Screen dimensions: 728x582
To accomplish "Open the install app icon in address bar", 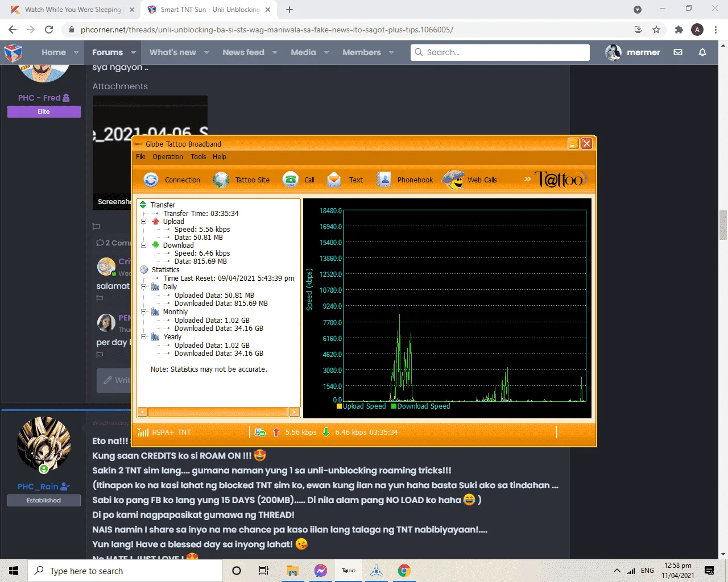I will tap(638, 30).
